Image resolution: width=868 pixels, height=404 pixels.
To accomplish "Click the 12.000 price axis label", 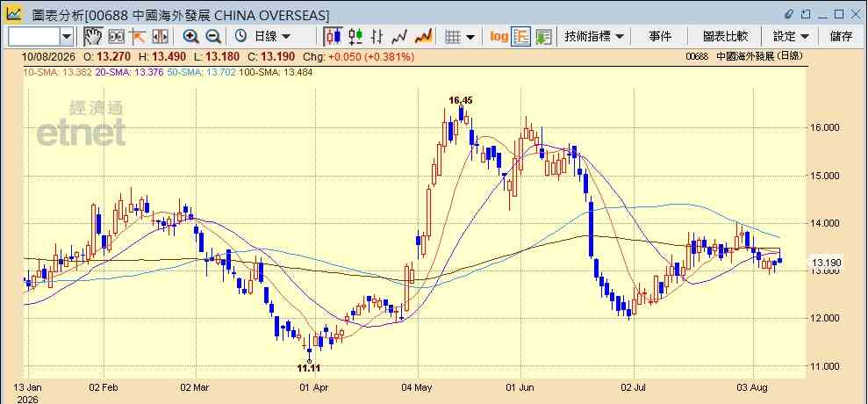I will click(x=824, y=319).
